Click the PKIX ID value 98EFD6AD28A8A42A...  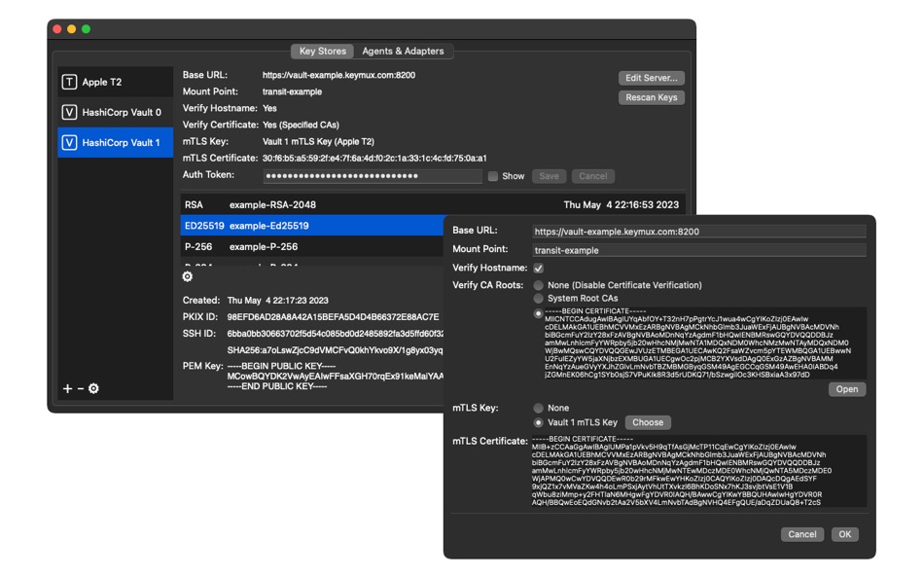tap(333, 316)
